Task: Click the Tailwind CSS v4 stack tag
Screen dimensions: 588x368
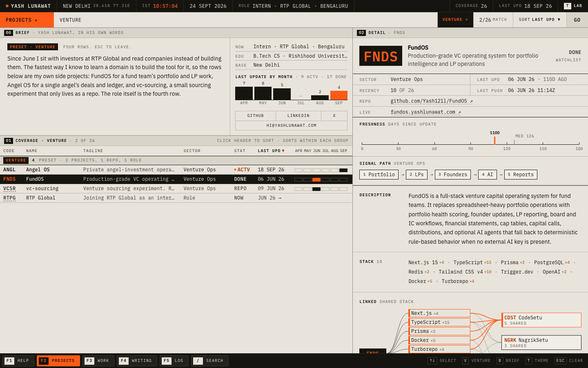Action: coord(465,272)
